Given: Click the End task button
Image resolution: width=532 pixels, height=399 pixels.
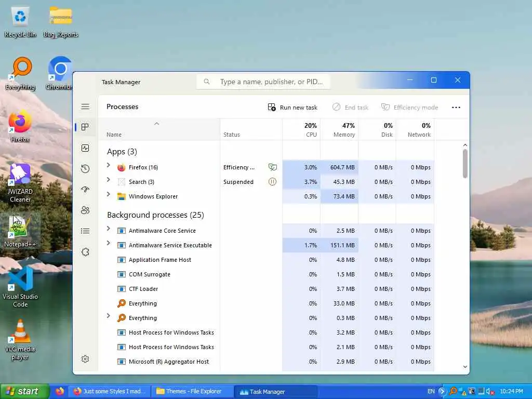Looking at the screenshot, I should click(350, 107).
